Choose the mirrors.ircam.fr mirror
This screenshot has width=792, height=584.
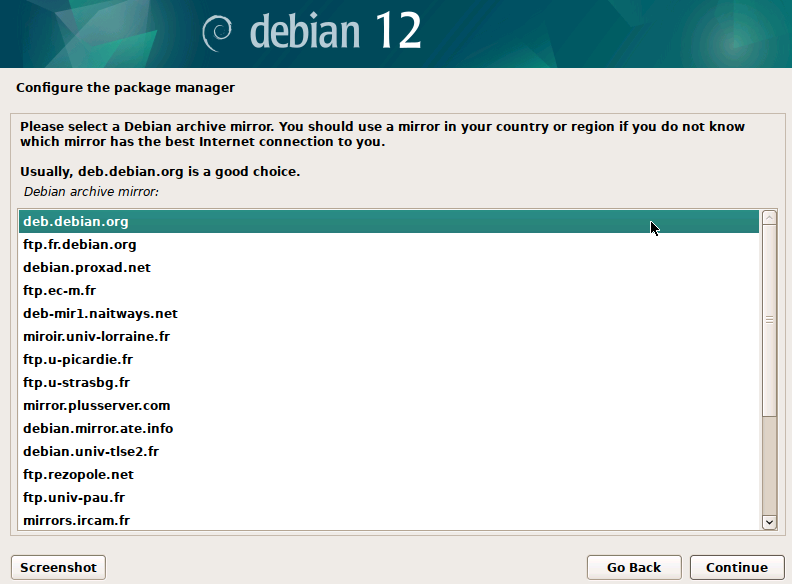(x=77, y=520)
